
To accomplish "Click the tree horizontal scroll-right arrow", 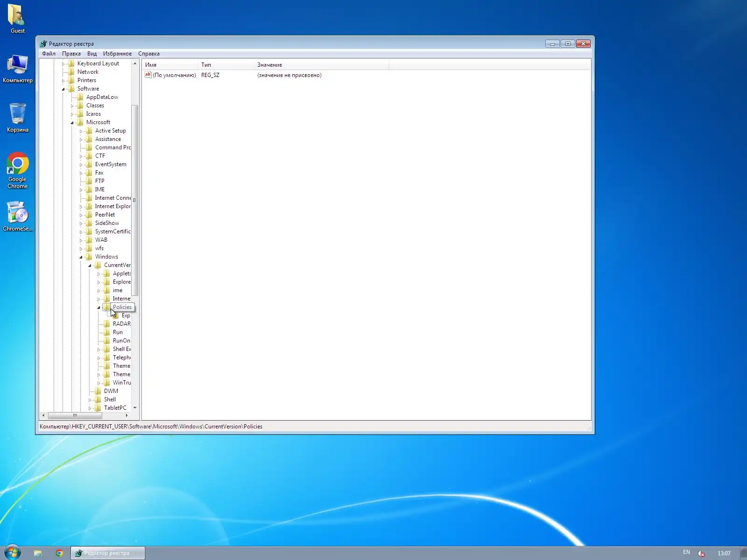I will pos(127,415).
